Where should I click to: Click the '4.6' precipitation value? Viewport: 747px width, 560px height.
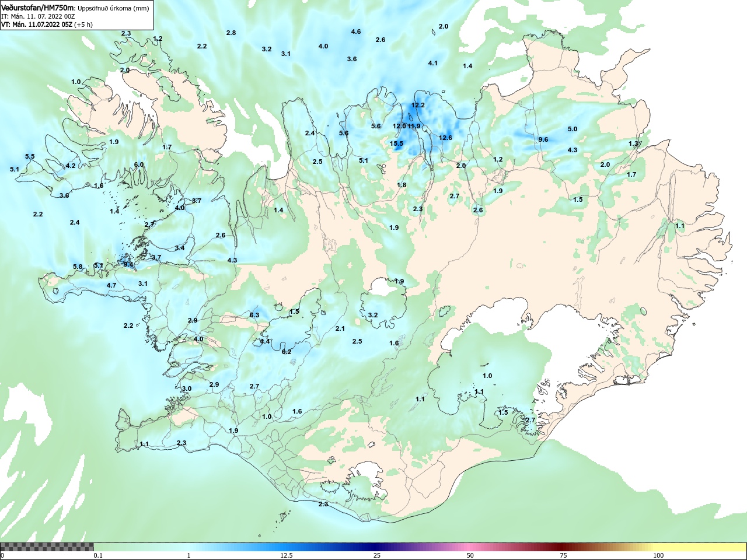pyautogui.click(x=356, y=32)
